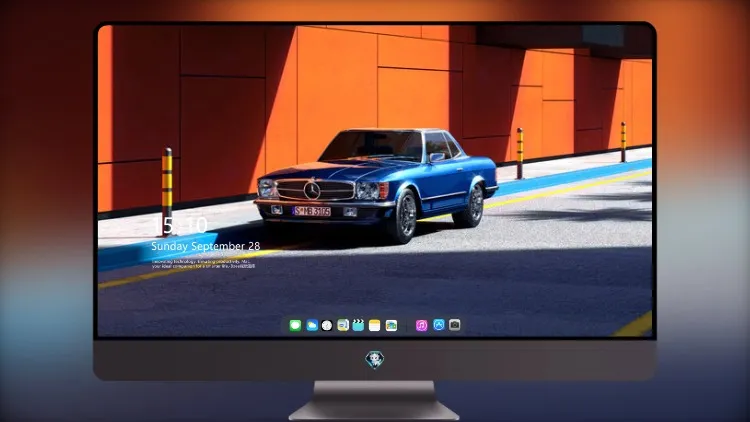Screen dimensions: 750x422
Task: Click the car's red license plate
Action: click(312, 211)
